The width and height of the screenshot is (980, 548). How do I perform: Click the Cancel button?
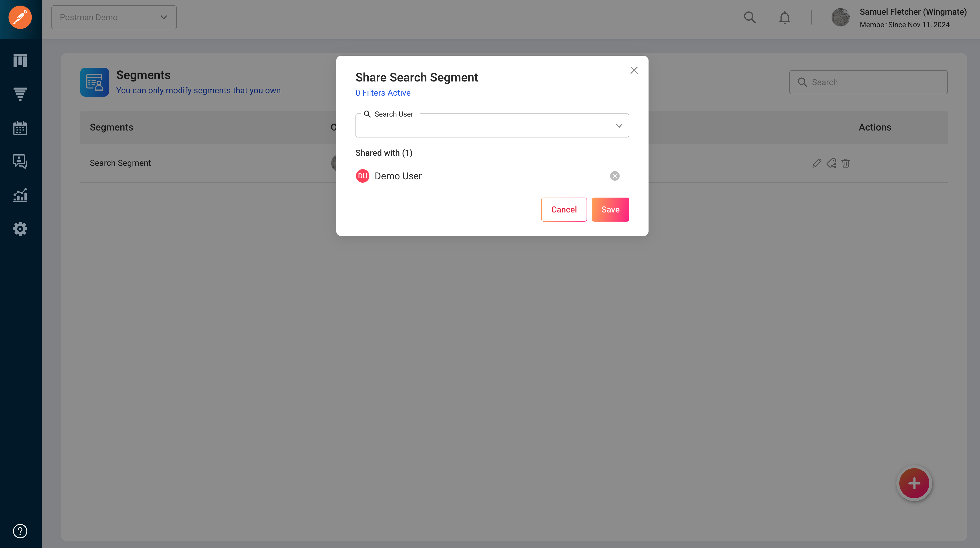[x=564, y=209]
